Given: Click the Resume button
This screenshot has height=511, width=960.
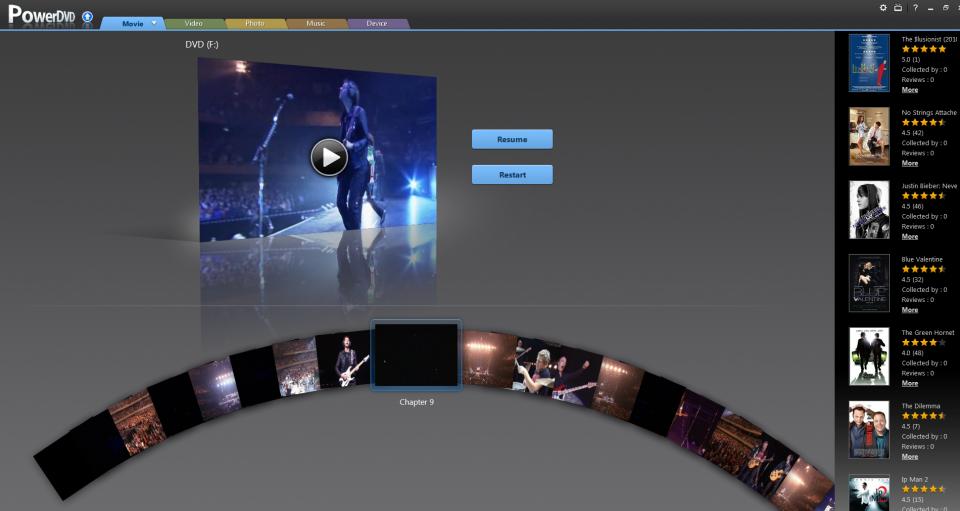Looking at the screenshot, I should [512, 139].
